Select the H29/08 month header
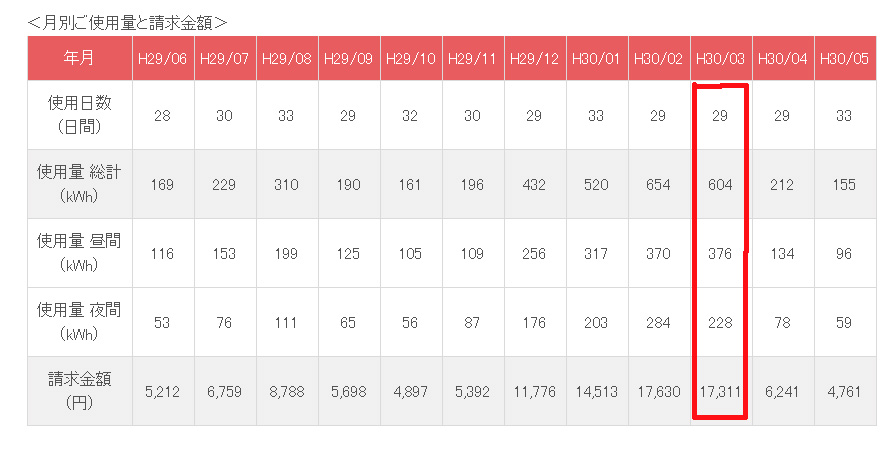The width and height of the screenshot is (893, 455). click(286, 58)
